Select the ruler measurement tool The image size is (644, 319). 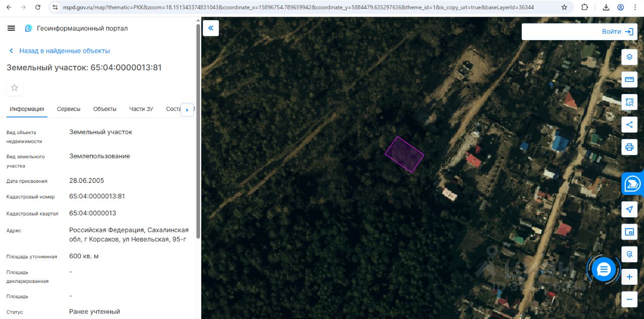[x=629, y=79]
